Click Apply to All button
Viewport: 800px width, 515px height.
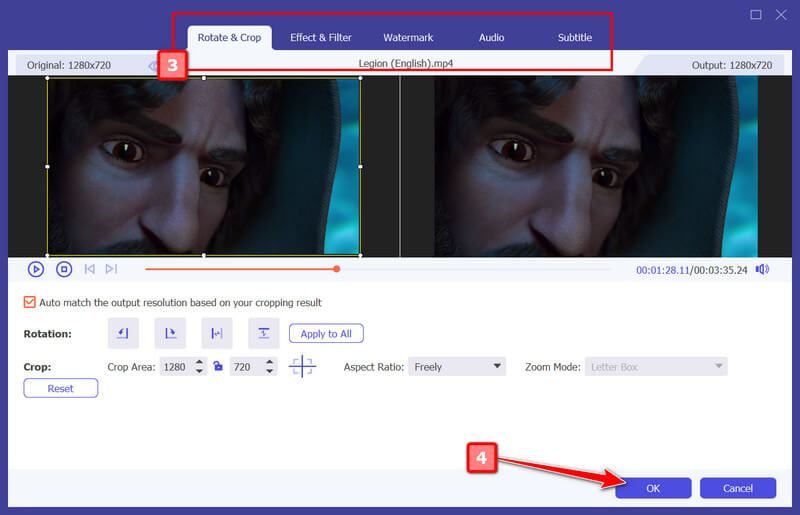(x=326, y=333)
